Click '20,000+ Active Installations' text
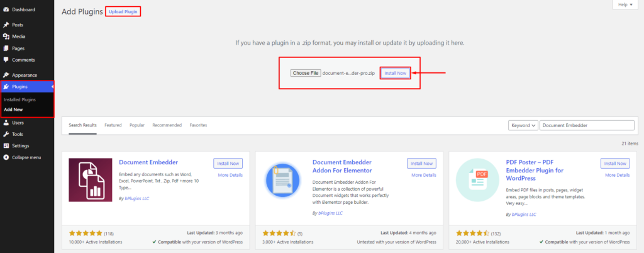The height and width of the screenshot is (253, 644). (x=482, y=242)
